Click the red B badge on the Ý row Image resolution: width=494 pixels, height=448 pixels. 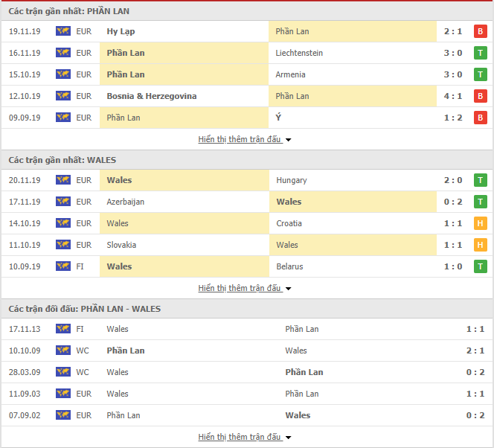(480, 118)
